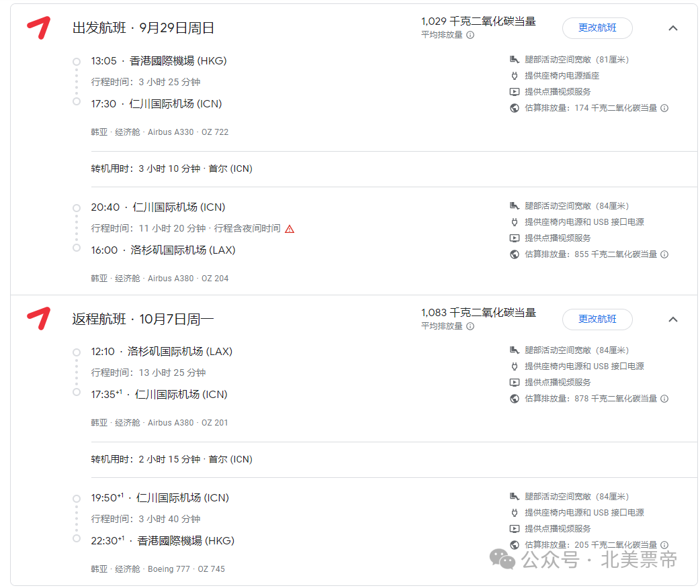Collapse the 返程航班 section chevron
Viewport: 700px width, 588px height.
click(672, 320)
